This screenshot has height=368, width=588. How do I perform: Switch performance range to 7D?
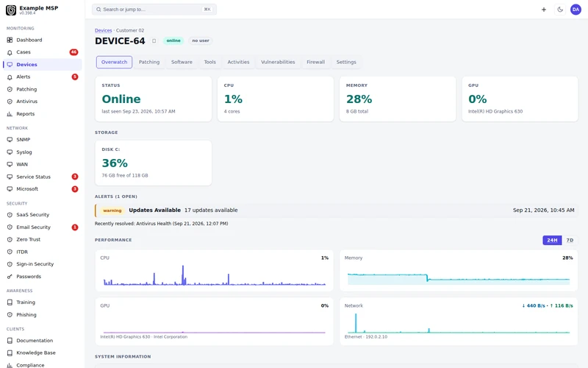click(x=570, y=241)
